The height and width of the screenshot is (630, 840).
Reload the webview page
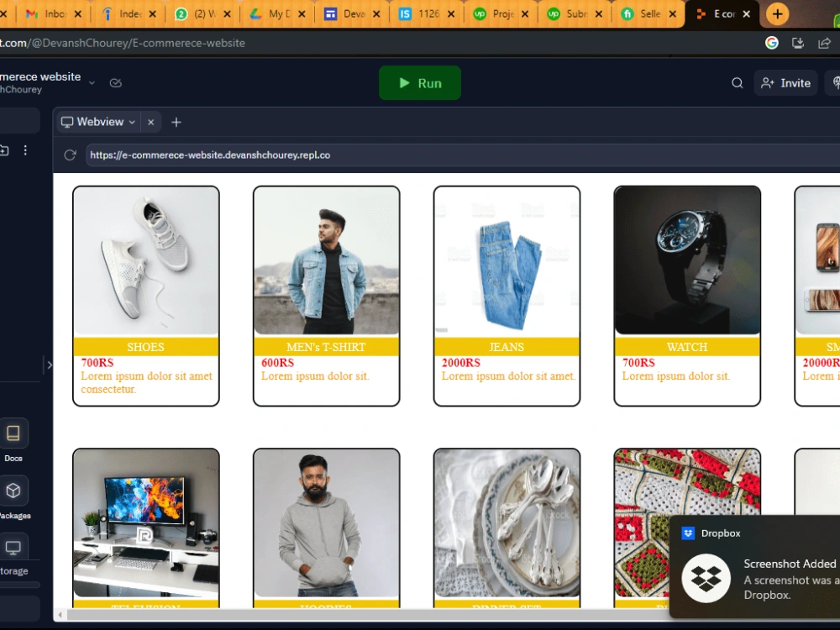point(71,155)
